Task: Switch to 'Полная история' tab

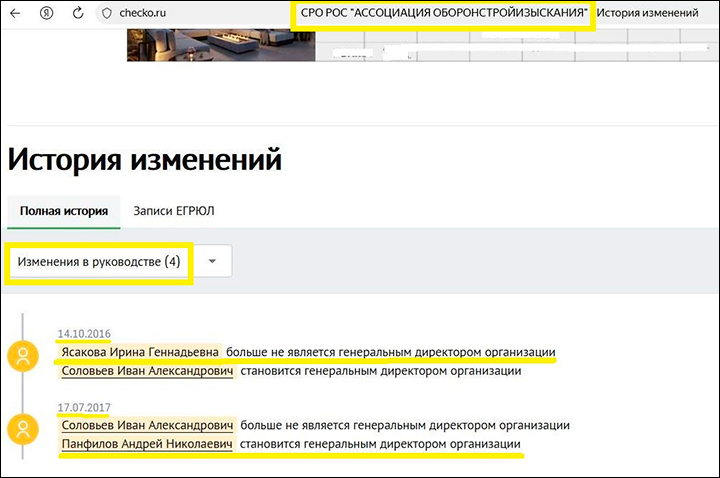Action: [x=64, y=211]
